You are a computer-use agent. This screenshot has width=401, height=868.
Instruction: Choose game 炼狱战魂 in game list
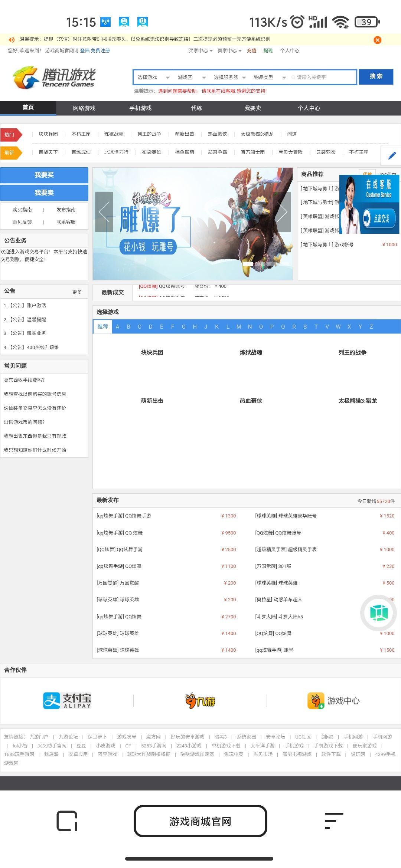tap(251, 352)
